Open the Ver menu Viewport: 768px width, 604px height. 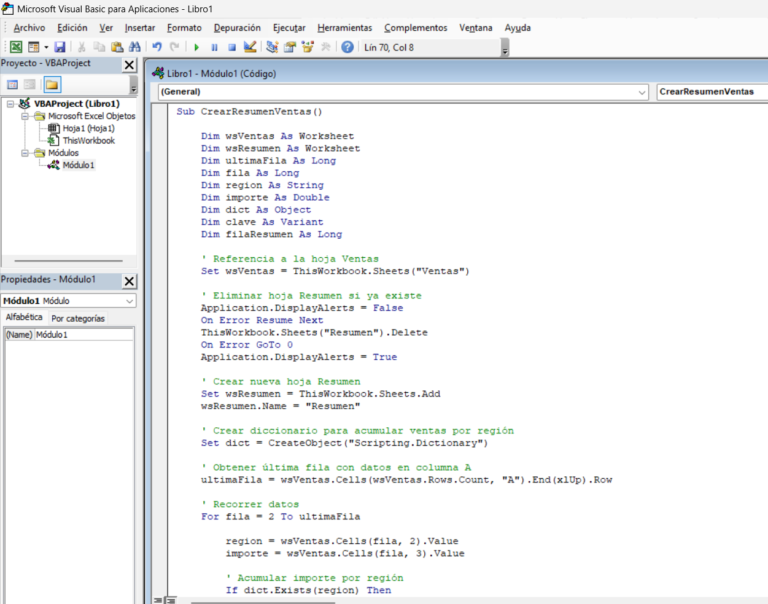coord(106,28)
